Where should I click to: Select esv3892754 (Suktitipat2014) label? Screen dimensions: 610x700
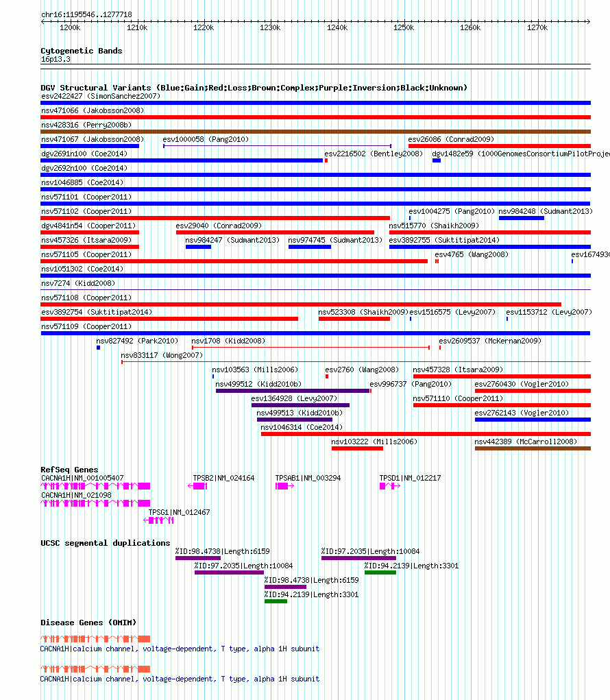[x=97, y=312]
